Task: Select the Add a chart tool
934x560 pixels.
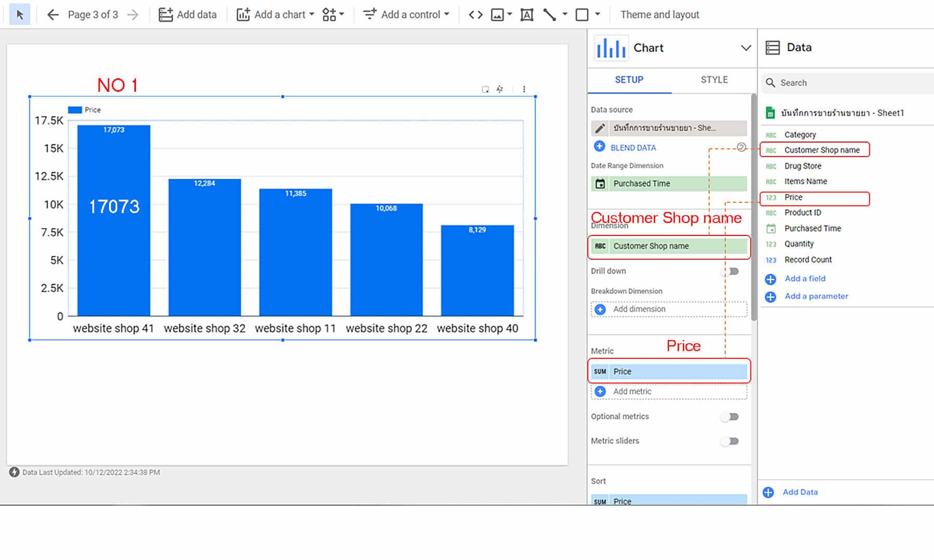Action: [275, 15]
